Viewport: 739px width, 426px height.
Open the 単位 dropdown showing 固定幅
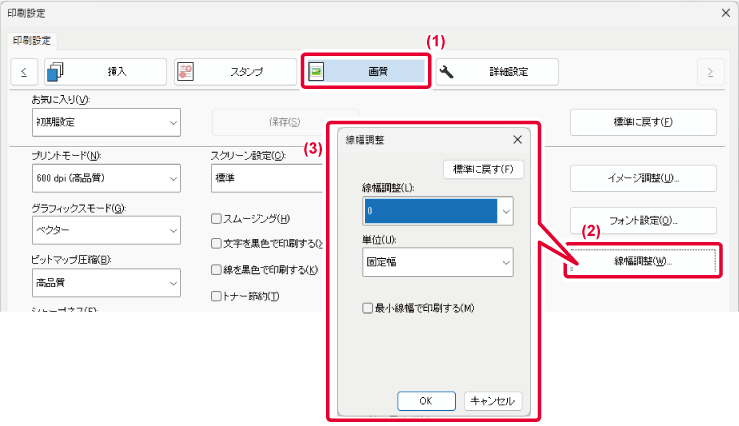438,263
